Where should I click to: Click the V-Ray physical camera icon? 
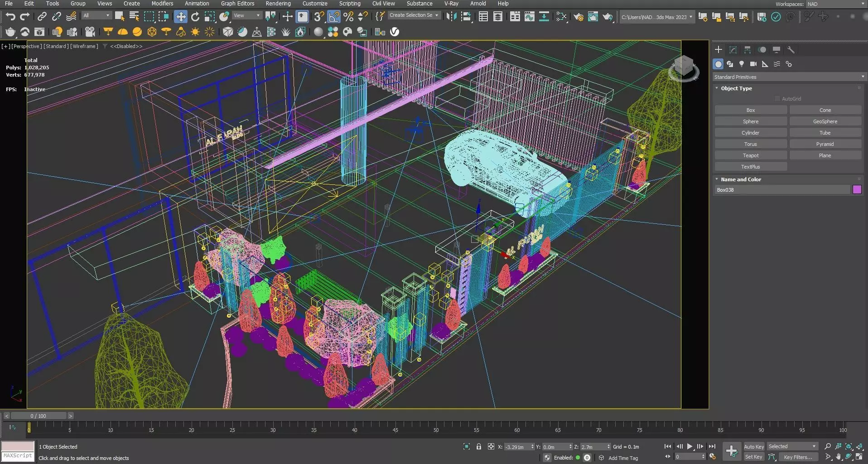point(90,32)
